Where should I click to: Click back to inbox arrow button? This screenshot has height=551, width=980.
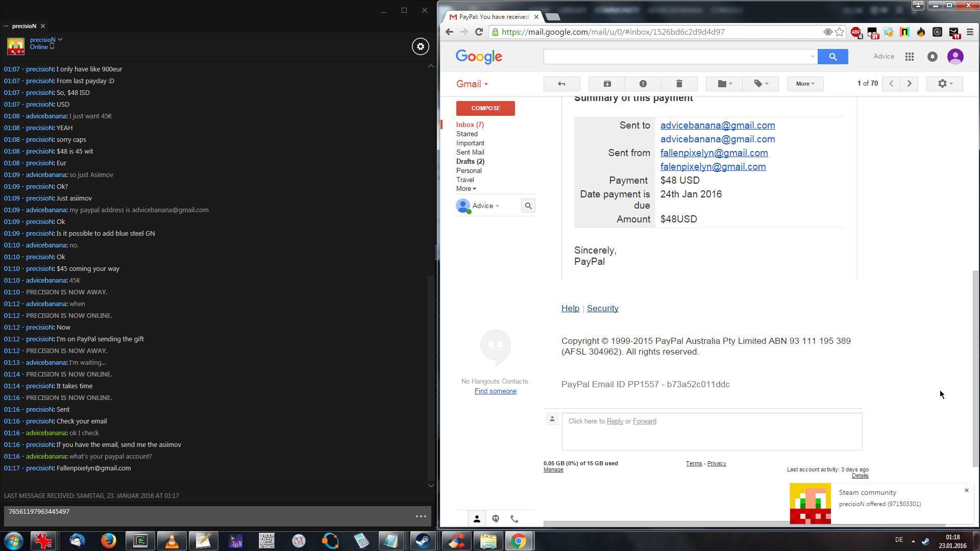pyautogui.click(x=561, y=84)
